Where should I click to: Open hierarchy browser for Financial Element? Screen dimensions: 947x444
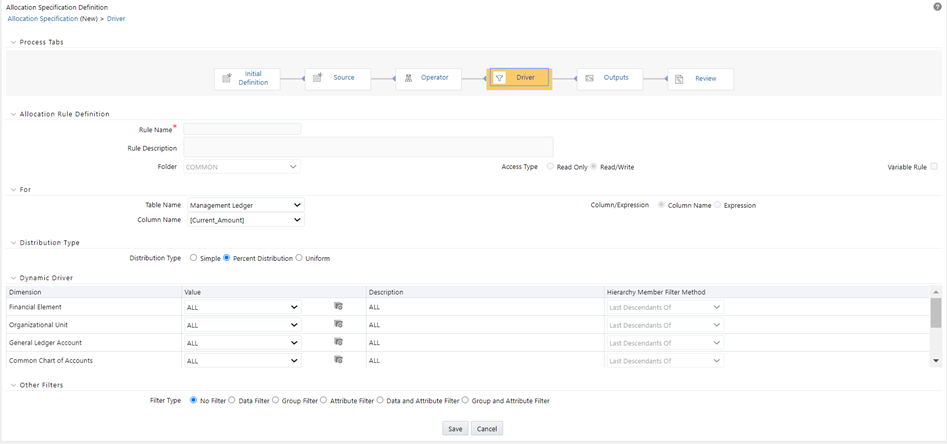coord(338,306)
